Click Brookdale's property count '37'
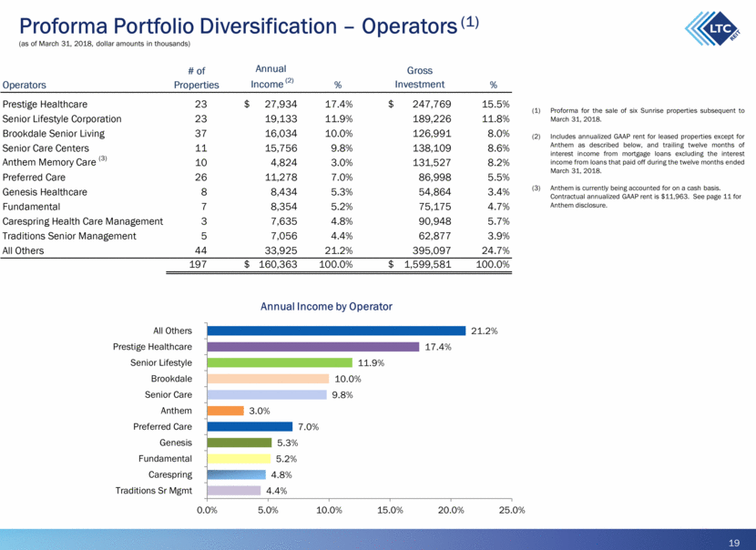 [x=200, y=134]
